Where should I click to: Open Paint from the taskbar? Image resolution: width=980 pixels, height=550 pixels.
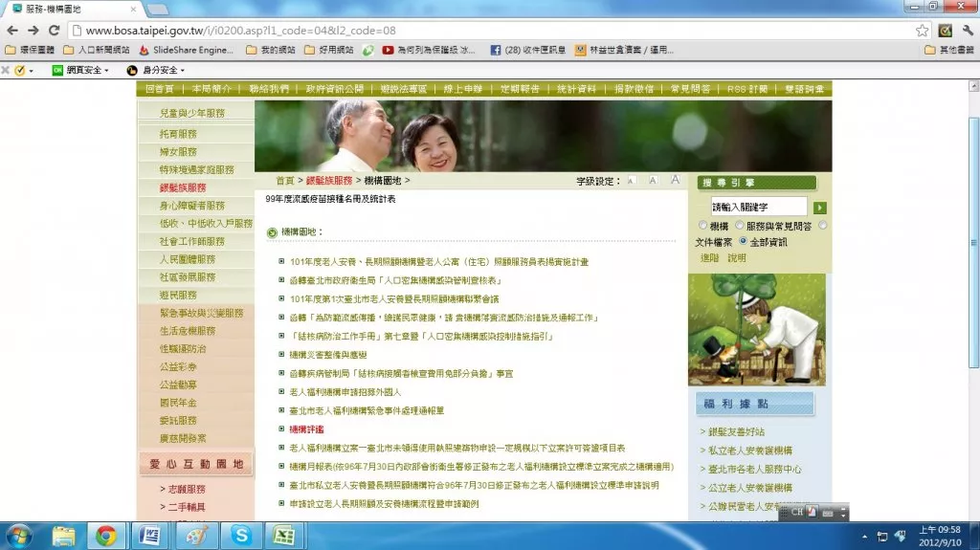point(196,537)
